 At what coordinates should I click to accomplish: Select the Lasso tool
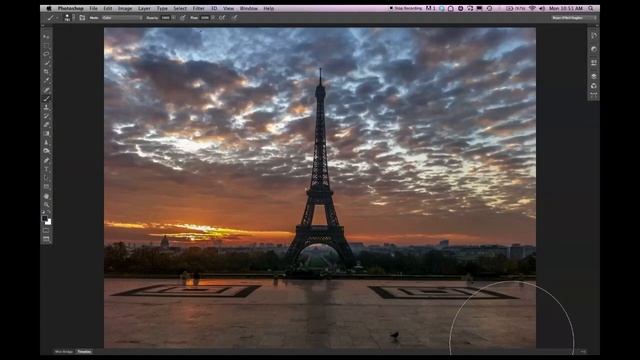(46, 54)
